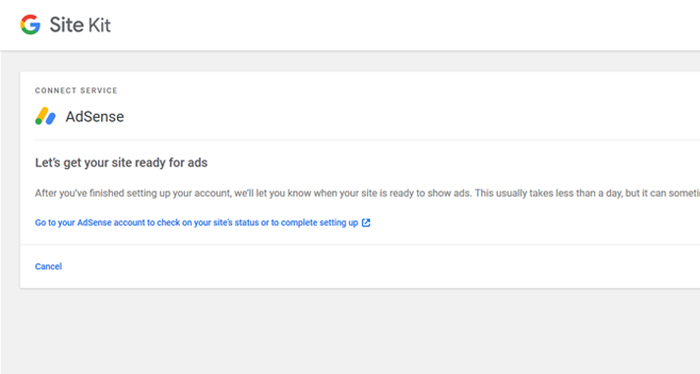The width and height of the screenshot is (700, 374).
Task: Click the Site Kit title text
Action: click(x=80, y=25)
